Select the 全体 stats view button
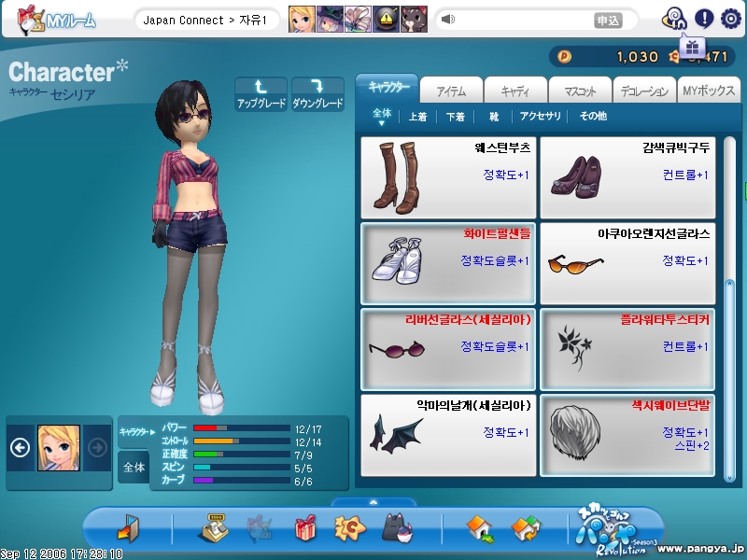 (134, 467)
